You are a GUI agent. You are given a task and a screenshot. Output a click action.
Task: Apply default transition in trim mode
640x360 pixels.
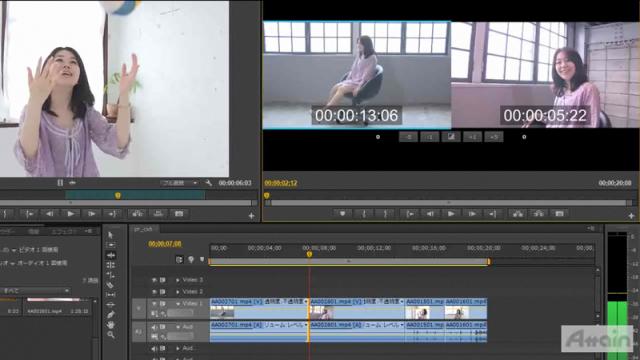point(451,137)
